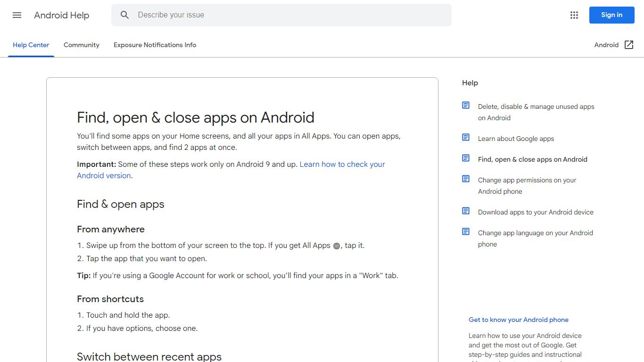Image resolution: width=644 pixels, height=362 pixels.
Task: Click article icon beside Change app permissions
Action: [x=466, y=179]
